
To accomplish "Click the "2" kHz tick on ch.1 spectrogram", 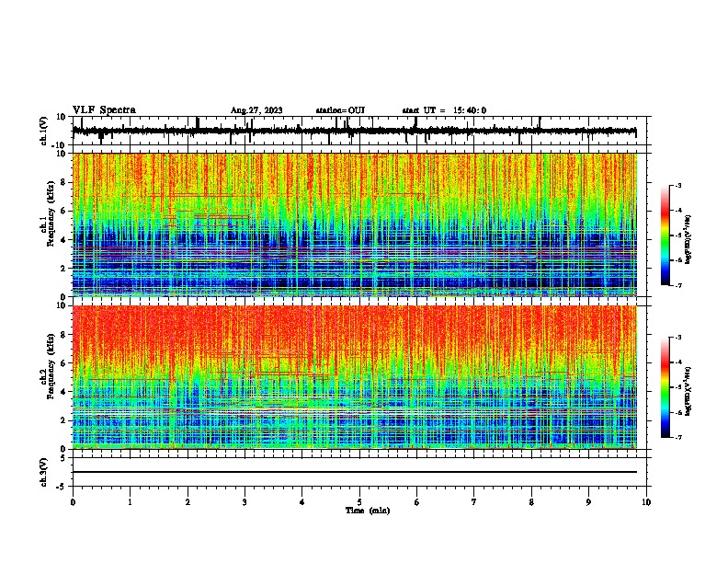I will [x=63, y=268].
